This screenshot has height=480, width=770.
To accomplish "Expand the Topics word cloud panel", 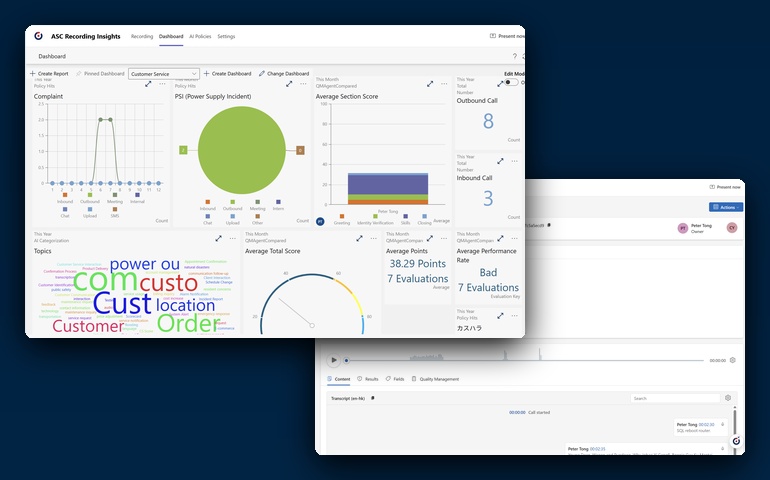I will coord(218,238).
